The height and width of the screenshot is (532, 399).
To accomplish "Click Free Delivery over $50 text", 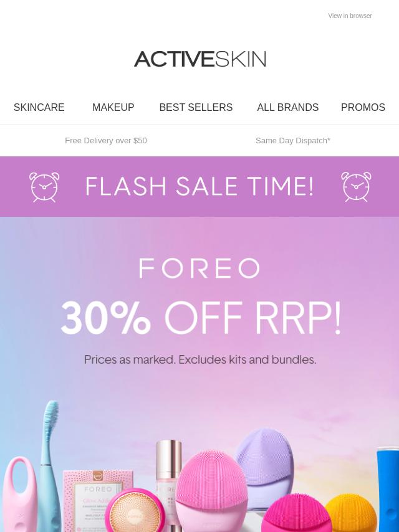I will [106, 140].
